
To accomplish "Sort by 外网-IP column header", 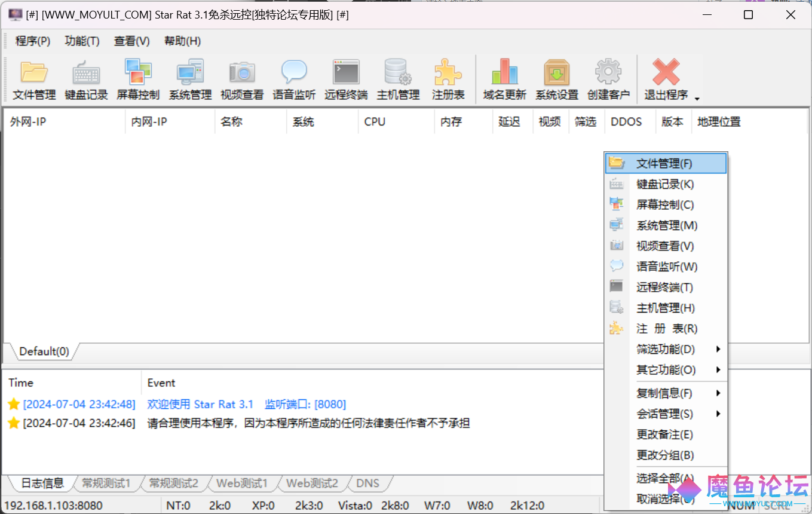I will point(64,121).
